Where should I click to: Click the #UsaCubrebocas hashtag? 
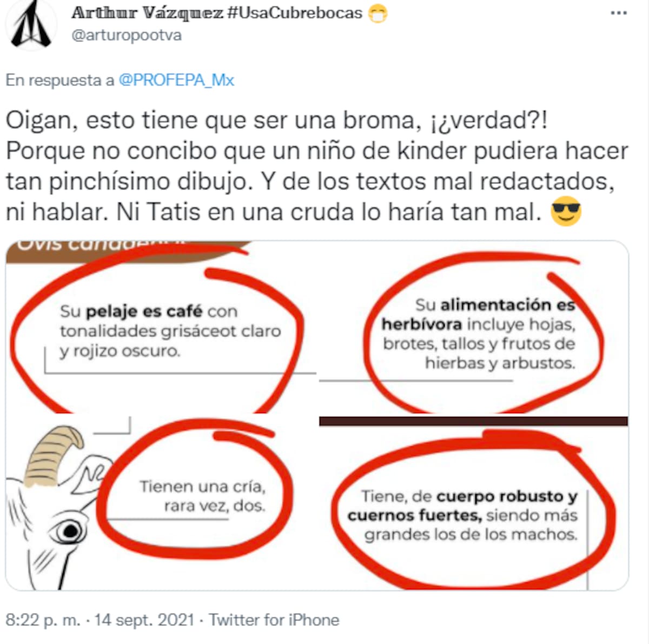pos(295,12)
